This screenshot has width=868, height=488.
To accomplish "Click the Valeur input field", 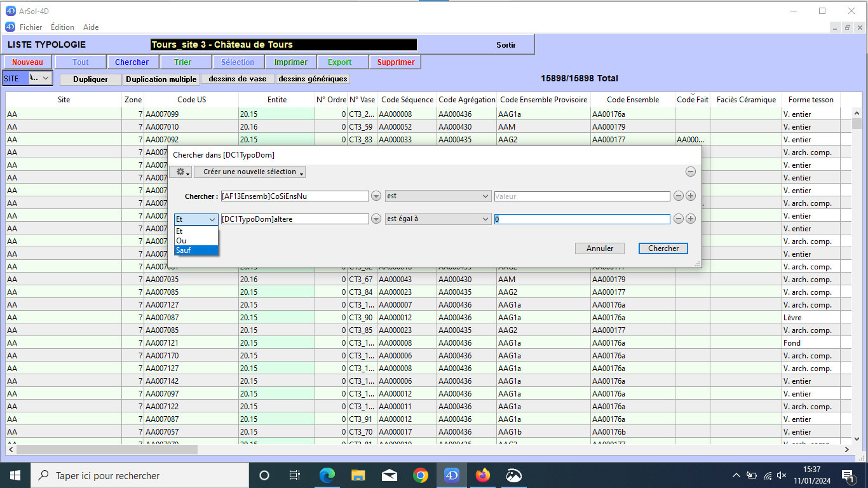I will [581, 196].
